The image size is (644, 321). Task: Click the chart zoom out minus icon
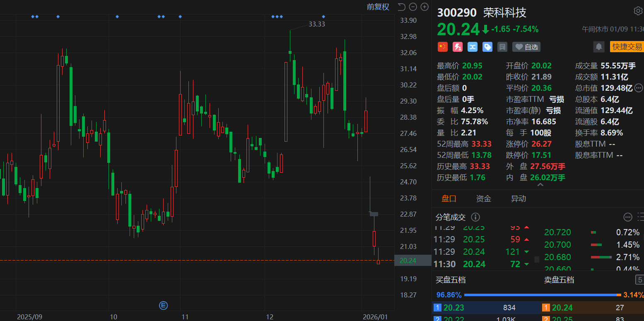tap(412, 7)
